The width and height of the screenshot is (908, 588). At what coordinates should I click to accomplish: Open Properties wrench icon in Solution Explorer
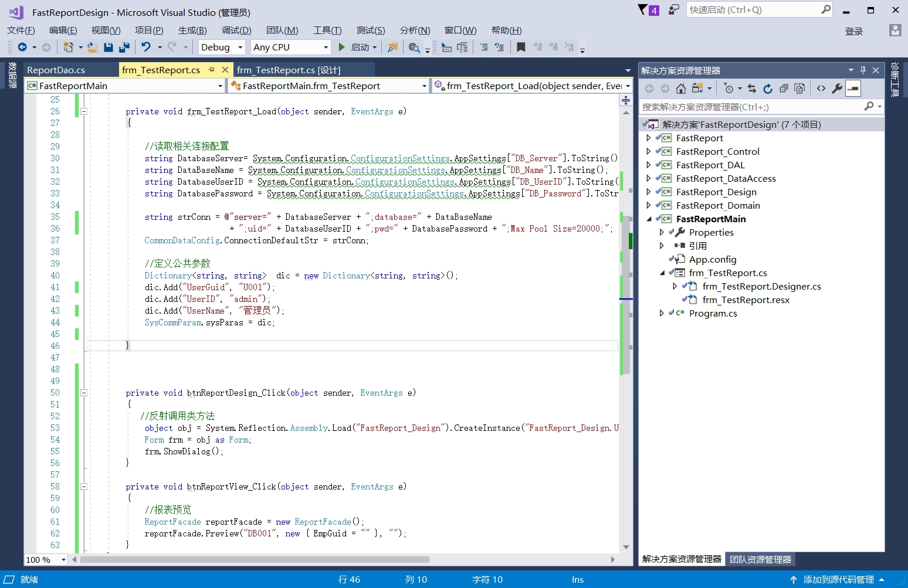pyautogui.click(x=837, y=89)
